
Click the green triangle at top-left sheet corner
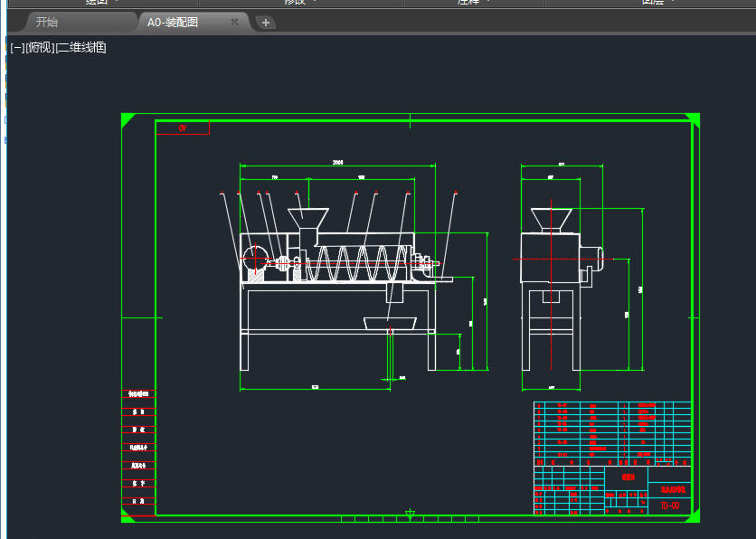[126, 118]
